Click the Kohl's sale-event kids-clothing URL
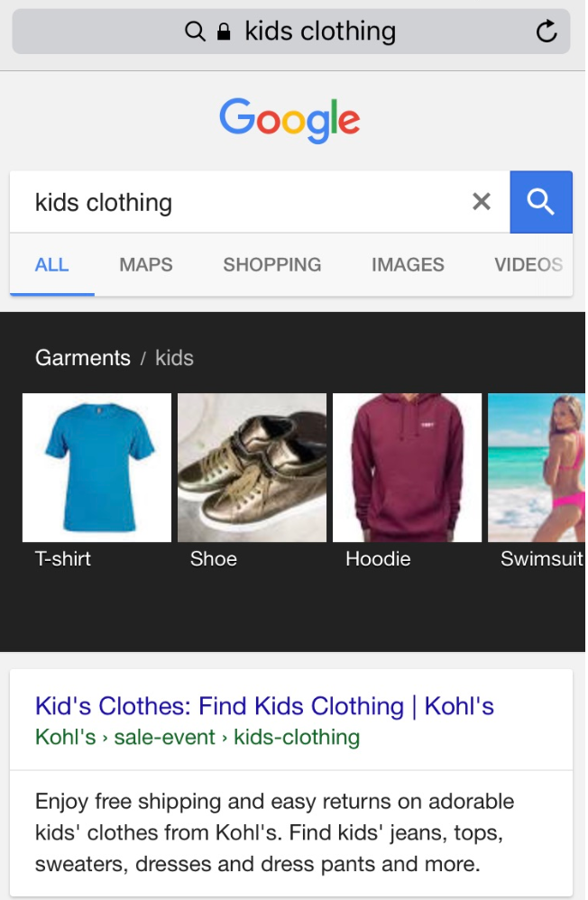 [x=198, y=737]
